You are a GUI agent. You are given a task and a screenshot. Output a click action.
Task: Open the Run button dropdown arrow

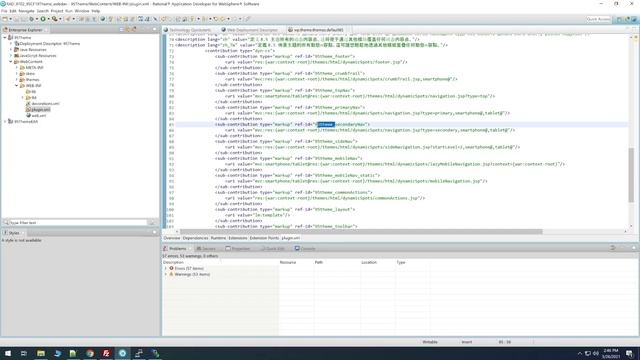[x=48, y=19]
